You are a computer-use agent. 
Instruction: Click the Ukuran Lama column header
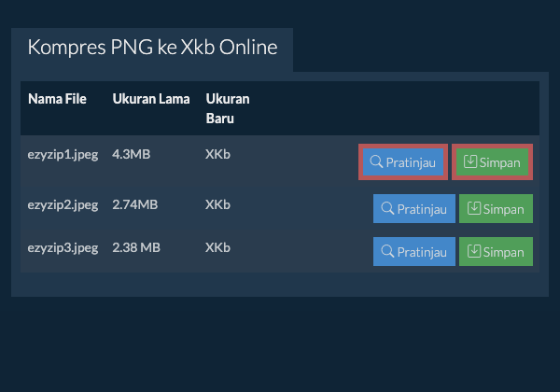(x=151, y=99)
